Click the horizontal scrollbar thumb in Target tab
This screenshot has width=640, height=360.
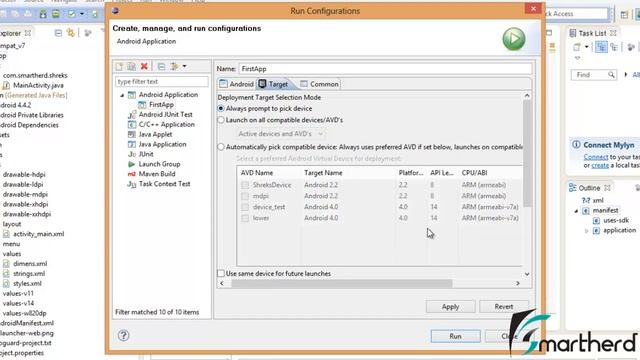coord(342,283)
